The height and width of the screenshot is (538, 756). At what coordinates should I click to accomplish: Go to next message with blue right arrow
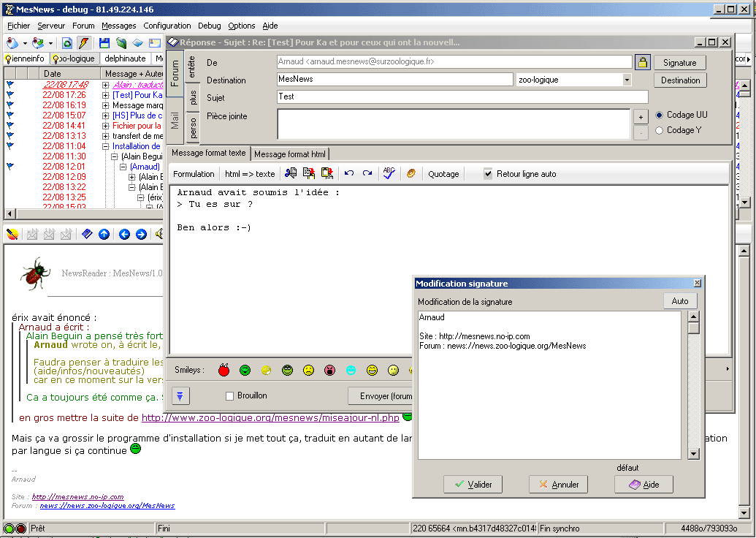[x=141, y=235]
